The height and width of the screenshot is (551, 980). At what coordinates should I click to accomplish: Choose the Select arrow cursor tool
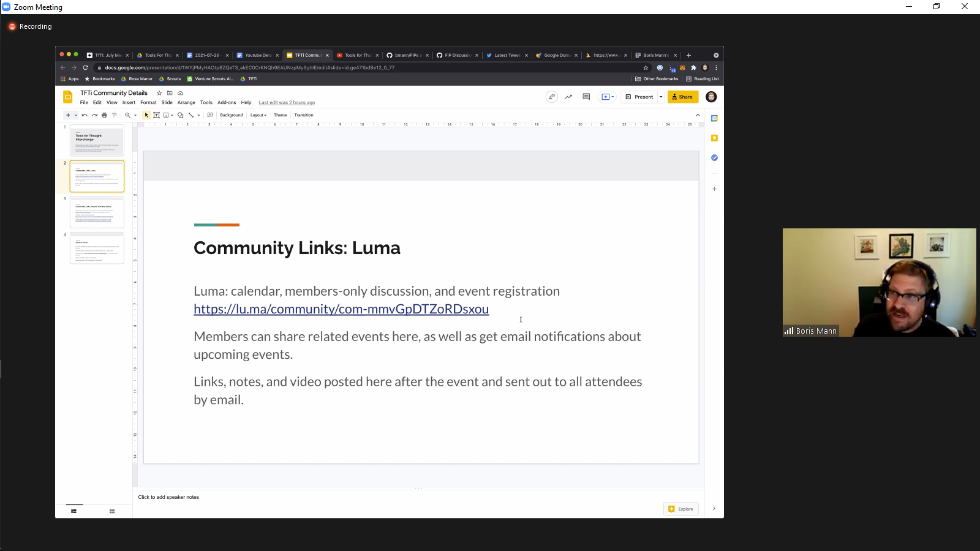tap(146, 115)
